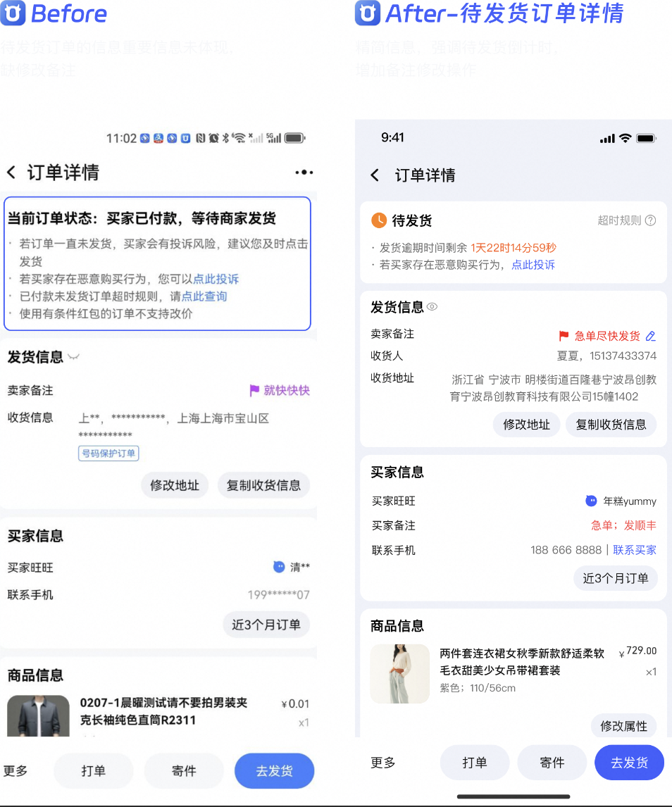The height and width of the screenshot is (807, 672).
Task: Click phone number 188 666 8888
Action: 566,550
